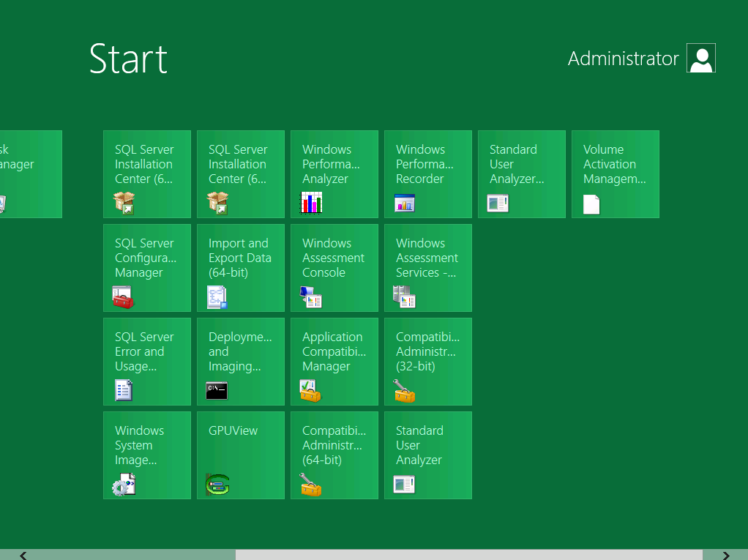This screenshot has height=560, width=748.
Task: Open Volume Activation Management Tool
Action: [x=616, y=174]
